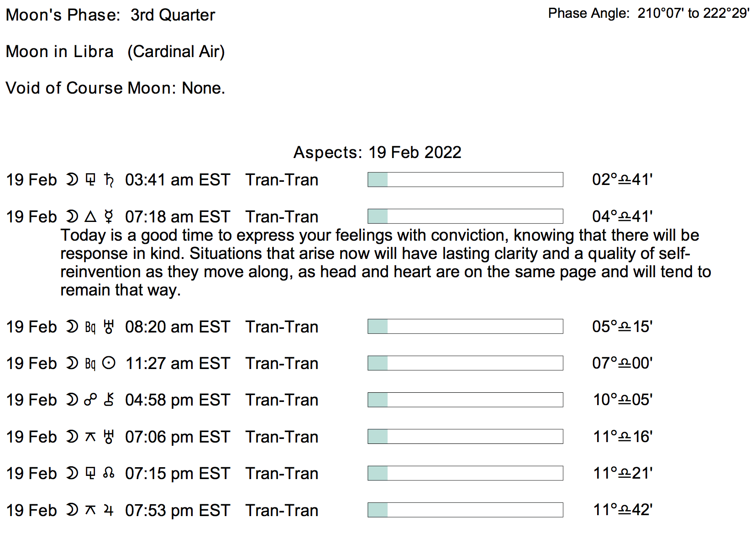This screenshot has width=756, height=538.
Task: Click the quincunx symbol in 07:06 pm row
Action: (x=90, y=437)
